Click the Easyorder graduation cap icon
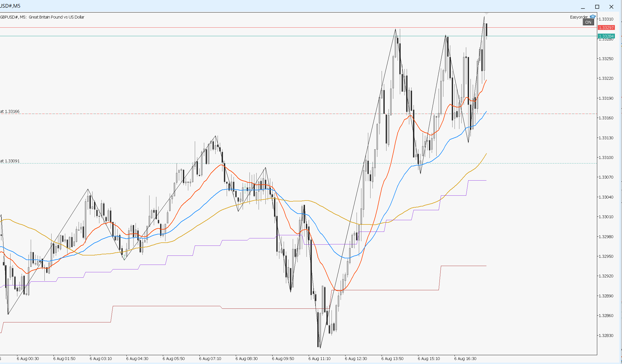This screenshot has height=364, width=622. tap(593, 17)
